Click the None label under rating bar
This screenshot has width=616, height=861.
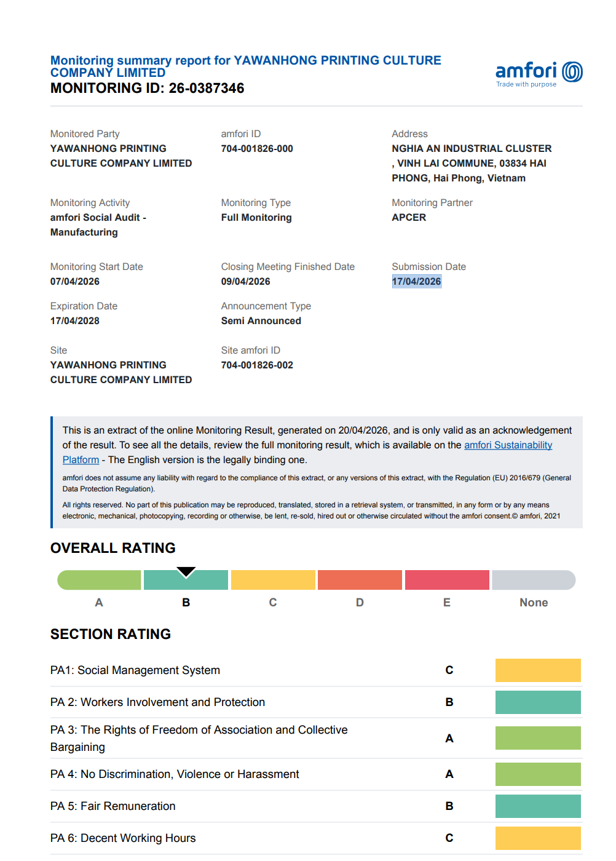534,603
